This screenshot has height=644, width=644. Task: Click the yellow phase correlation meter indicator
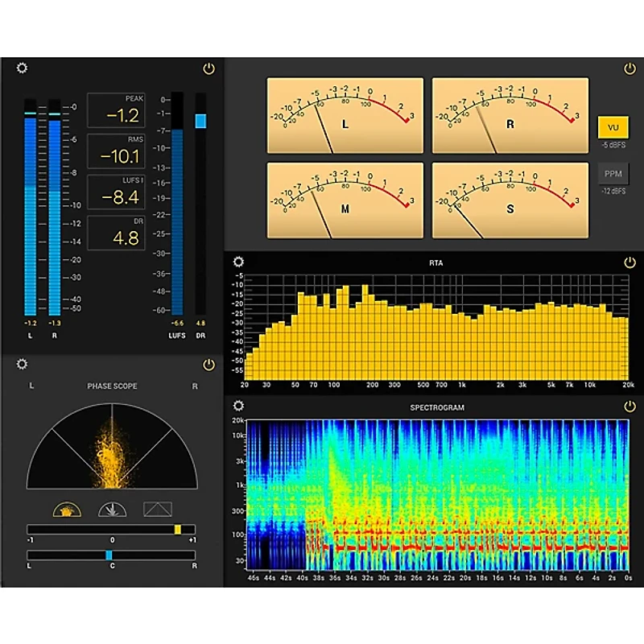[178, 529]
